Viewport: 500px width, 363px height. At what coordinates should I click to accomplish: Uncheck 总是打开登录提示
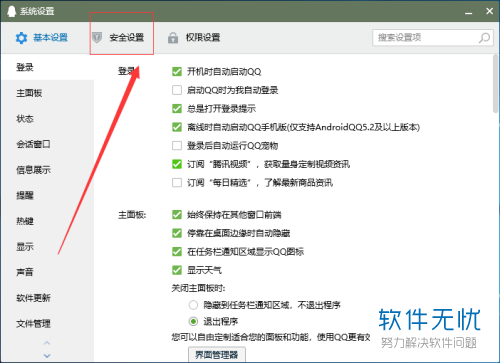[x=177, y=109]
